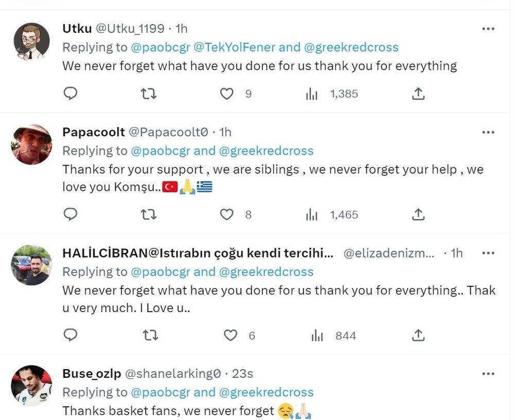Show more options on Buse_ozlp's tweet
This screenshot has width=527, height=420.
tap(488, 374)
